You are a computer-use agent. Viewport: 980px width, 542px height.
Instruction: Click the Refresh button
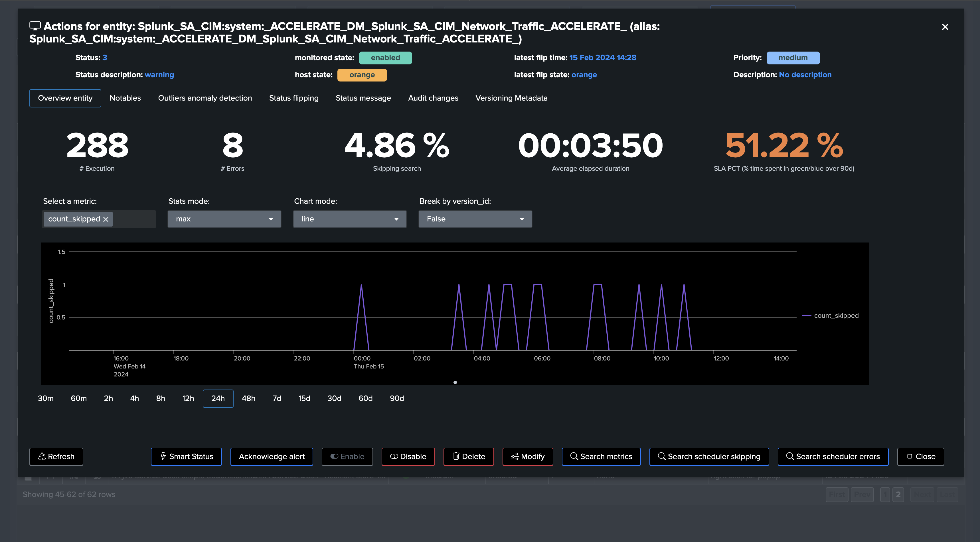pyautogui.click(x=56, y=457)
